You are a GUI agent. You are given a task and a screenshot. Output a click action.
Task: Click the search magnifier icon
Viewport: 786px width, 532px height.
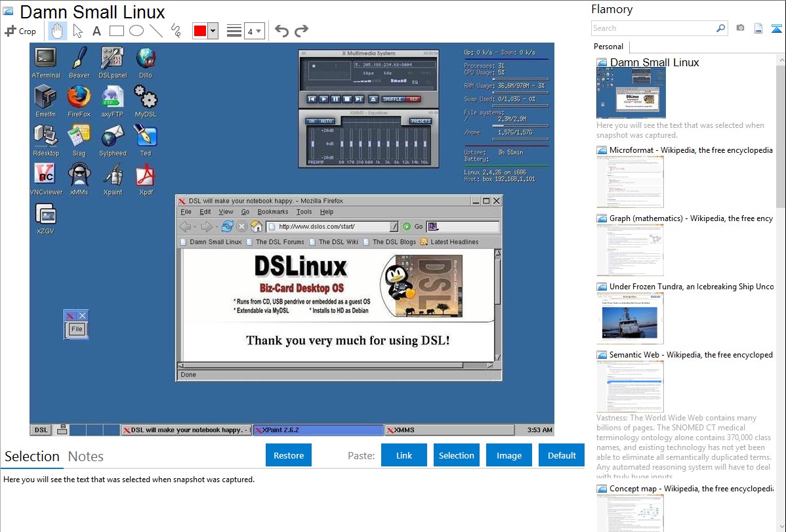[x=720, y=28]
